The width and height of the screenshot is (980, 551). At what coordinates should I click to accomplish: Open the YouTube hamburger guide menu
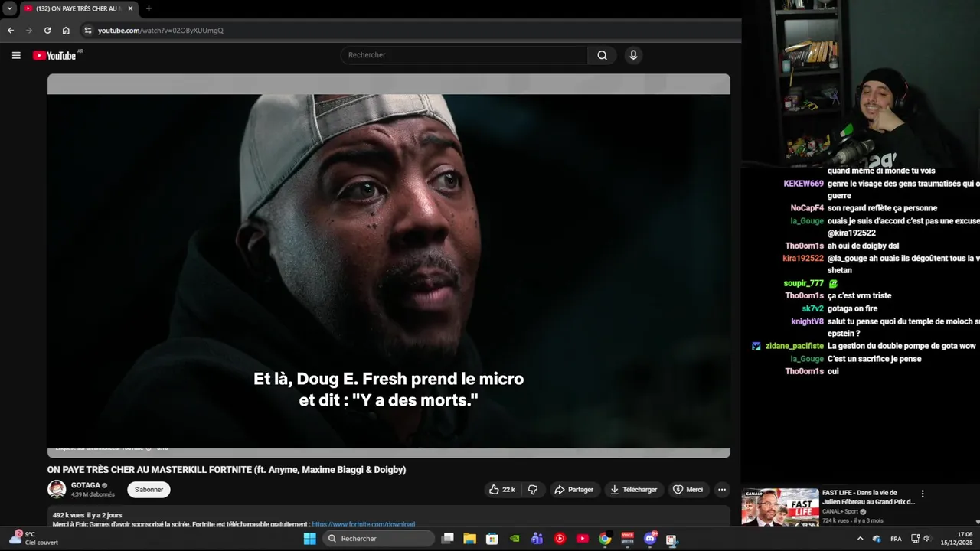(16, 55)
